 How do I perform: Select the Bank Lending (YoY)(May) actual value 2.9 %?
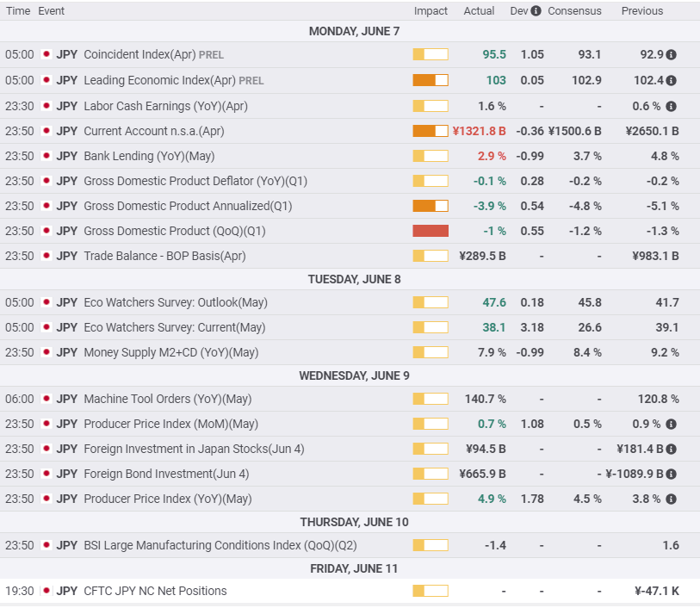492,156
